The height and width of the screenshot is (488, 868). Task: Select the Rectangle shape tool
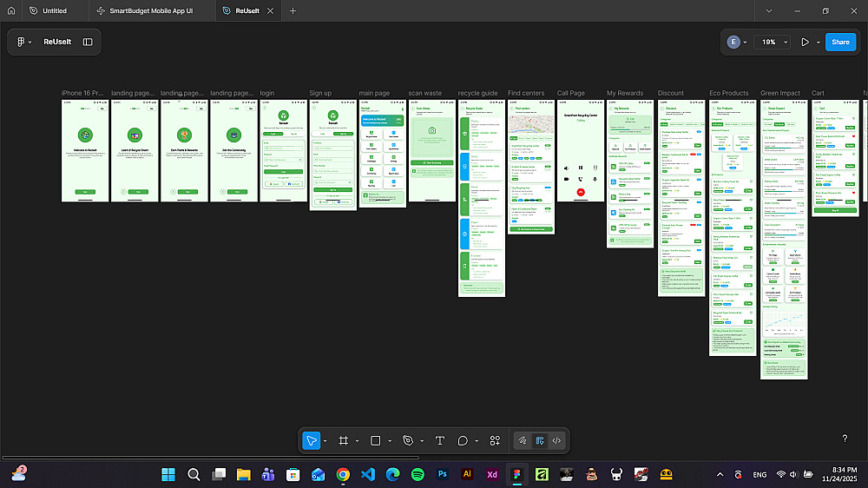375,440
